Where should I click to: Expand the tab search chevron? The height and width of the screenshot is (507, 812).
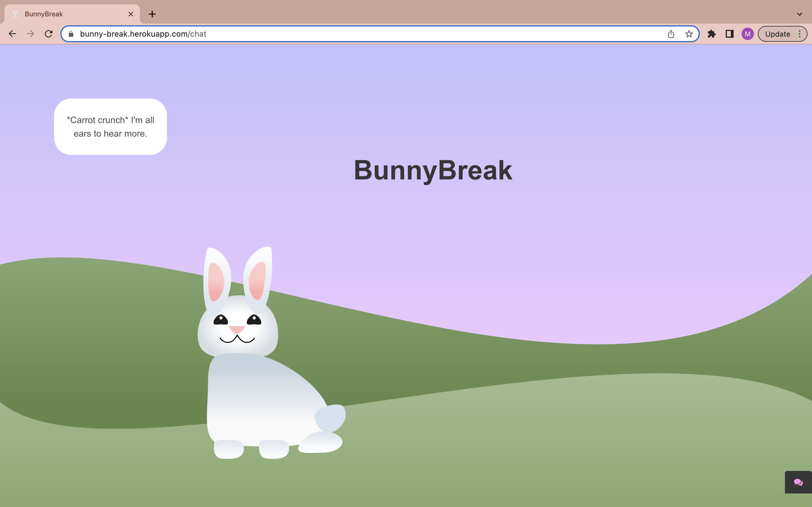[799, 14]
